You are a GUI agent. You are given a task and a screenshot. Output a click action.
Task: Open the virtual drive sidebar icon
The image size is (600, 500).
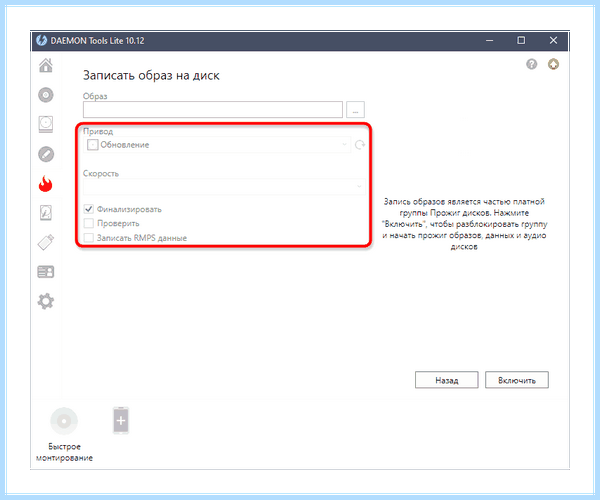coord(46,124)
